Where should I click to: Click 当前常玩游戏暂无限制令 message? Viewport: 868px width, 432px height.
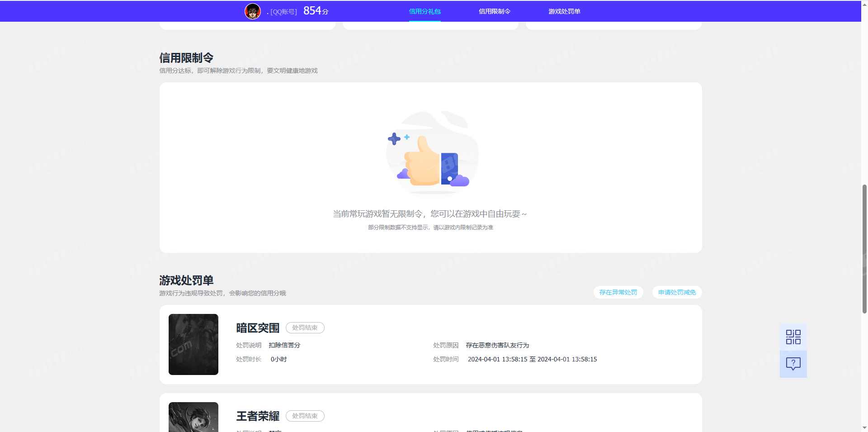pos(430,214)
